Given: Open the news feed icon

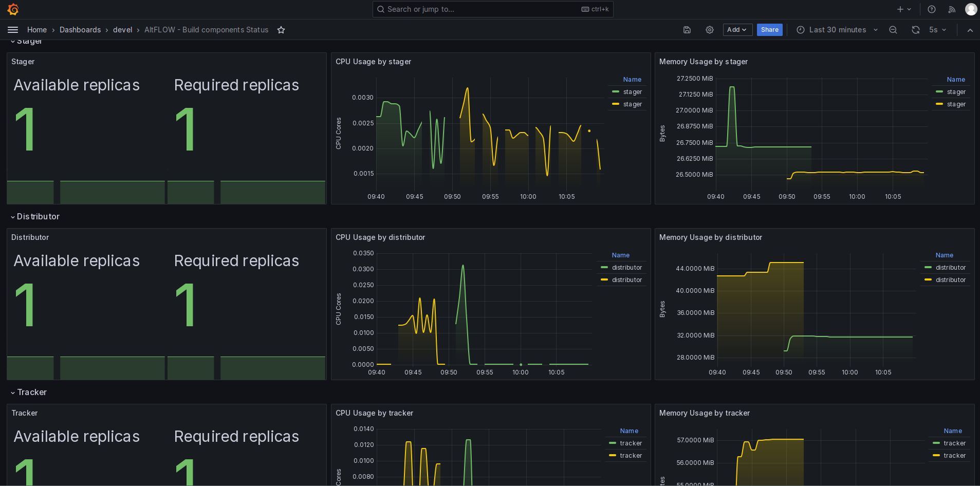Looking at the screenshot, I should click(x=952, y=9).
